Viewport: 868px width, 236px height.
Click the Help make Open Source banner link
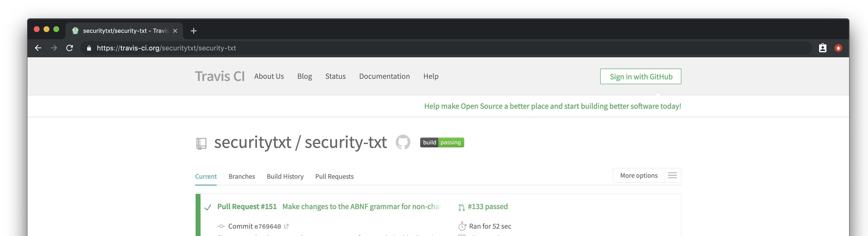pyautogui.click(x=552, y=106)
